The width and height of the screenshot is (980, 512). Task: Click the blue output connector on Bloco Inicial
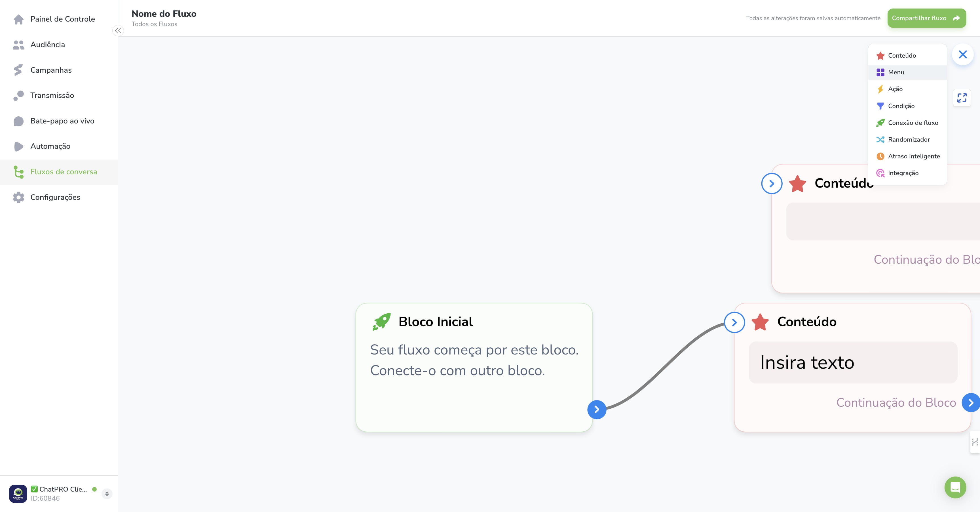pyautogui.click(x=597, y=410)
